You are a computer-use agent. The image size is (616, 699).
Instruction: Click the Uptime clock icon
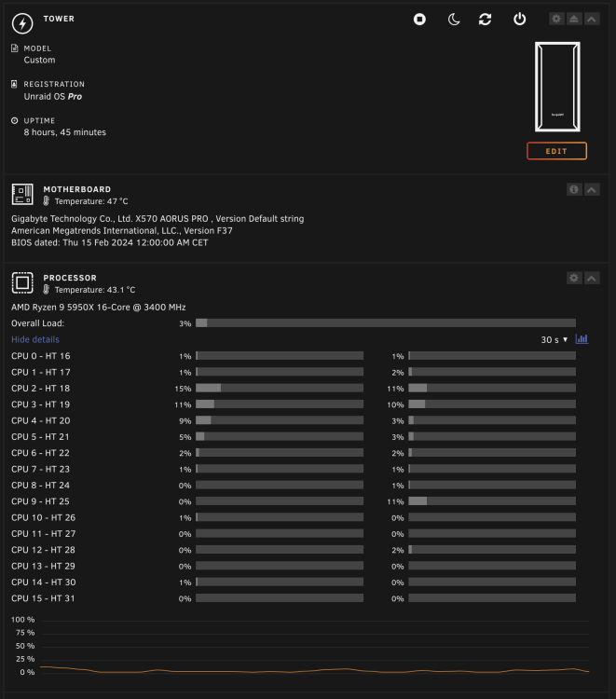15,120
